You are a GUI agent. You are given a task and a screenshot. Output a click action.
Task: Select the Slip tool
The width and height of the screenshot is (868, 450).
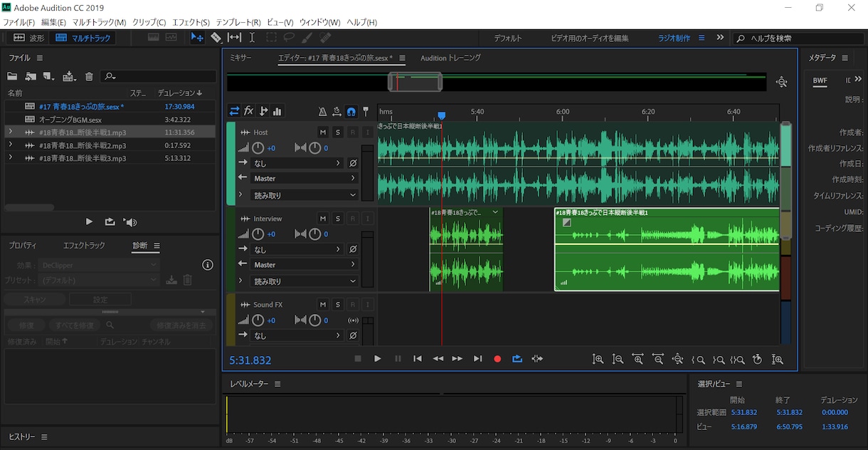[234, 38]
